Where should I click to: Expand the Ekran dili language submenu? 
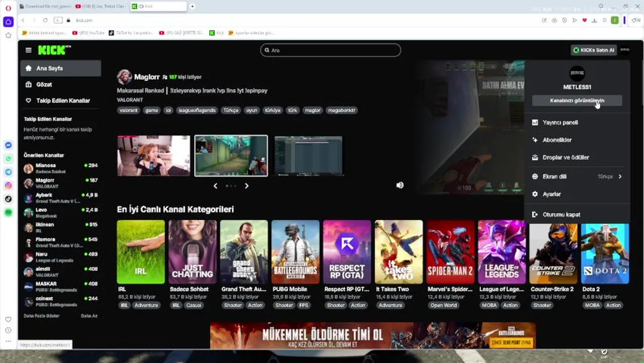tap(577, 176)
